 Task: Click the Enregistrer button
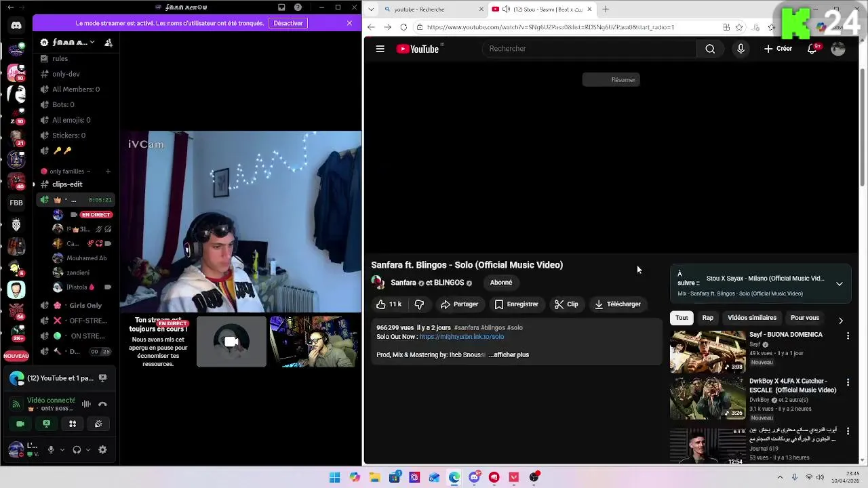[x=516, y=304]
